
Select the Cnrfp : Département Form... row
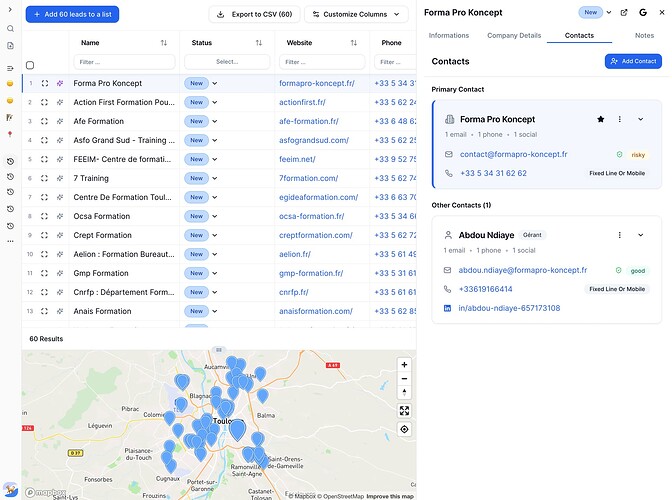tap(124, 292)
